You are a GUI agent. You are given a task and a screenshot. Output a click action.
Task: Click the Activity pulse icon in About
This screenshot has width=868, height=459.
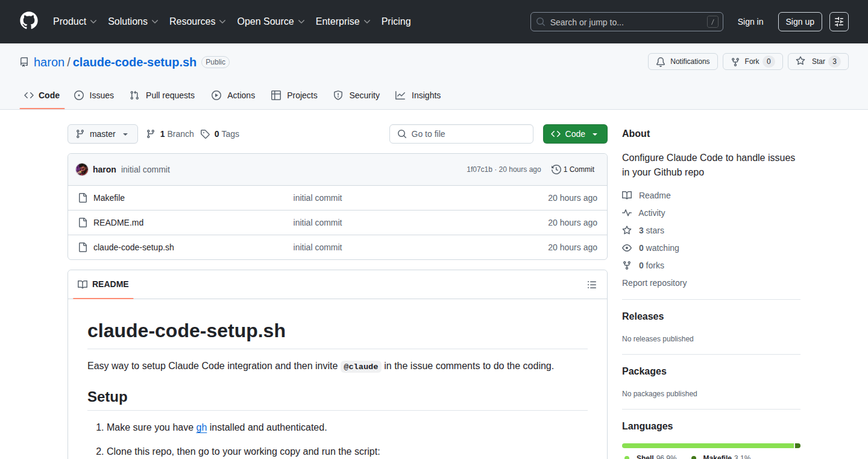pyautogui.click(x=627, y=213)
